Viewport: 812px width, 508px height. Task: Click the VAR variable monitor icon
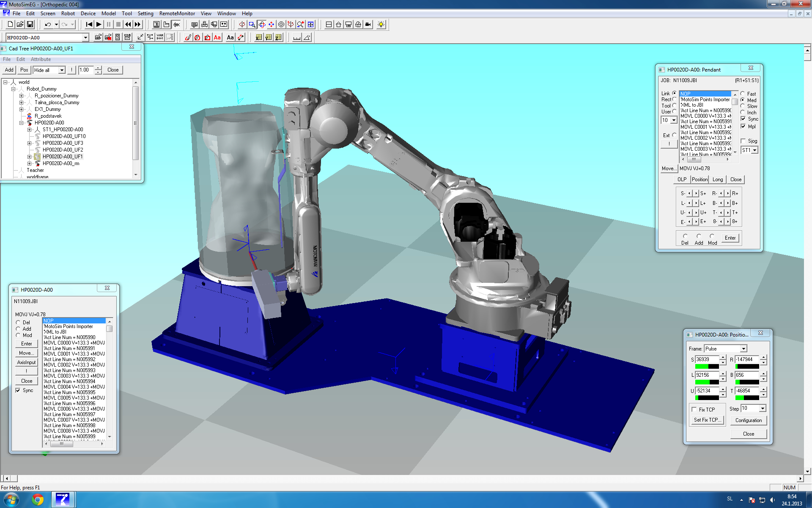(x=160, y=37)
